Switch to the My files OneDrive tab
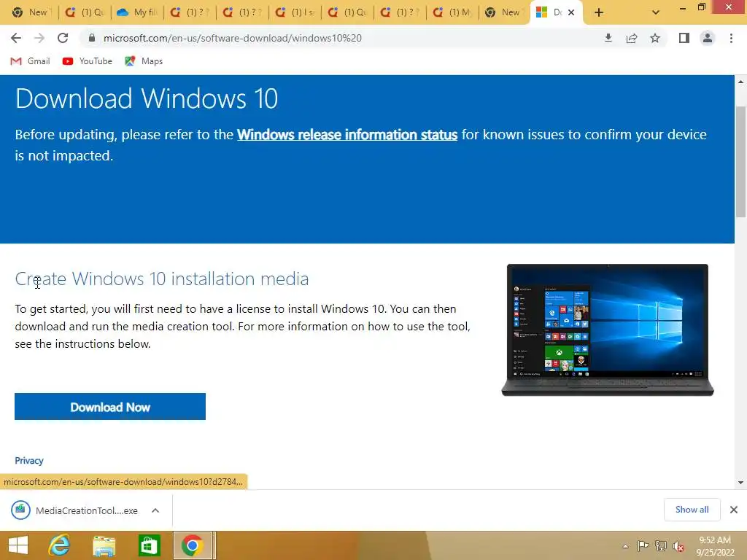The height and width of the screenshot is (560, 747). pyautogui.click(x=137, y=12)
